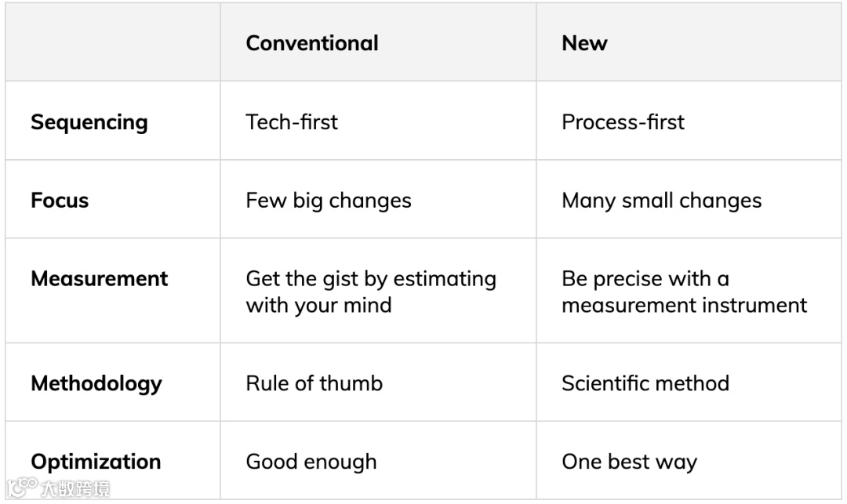Viewport: 847px width, 504px height.
Task: Click the Chinese watermark text beside logo
Action: coord(75,489)
